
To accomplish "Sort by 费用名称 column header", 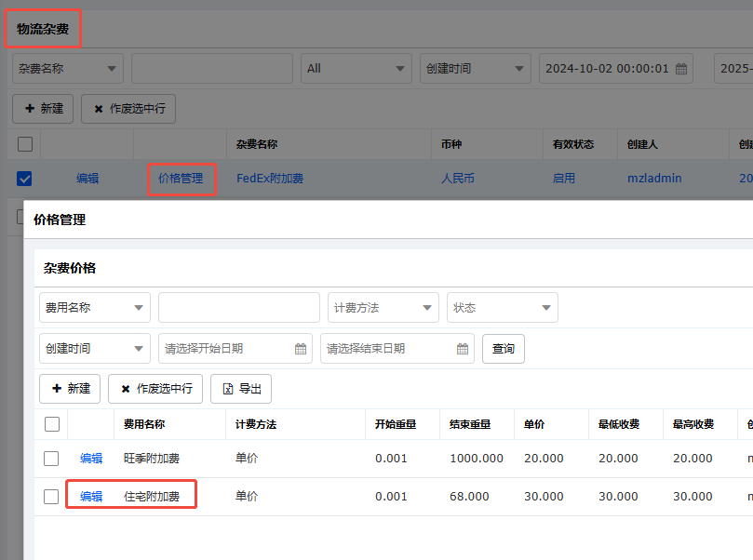I will click(144, 424).
